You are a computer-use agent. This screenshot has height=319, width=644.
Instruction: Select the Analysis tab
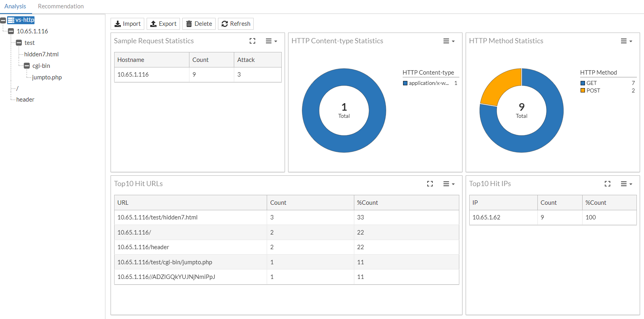(x=15, y=6)
